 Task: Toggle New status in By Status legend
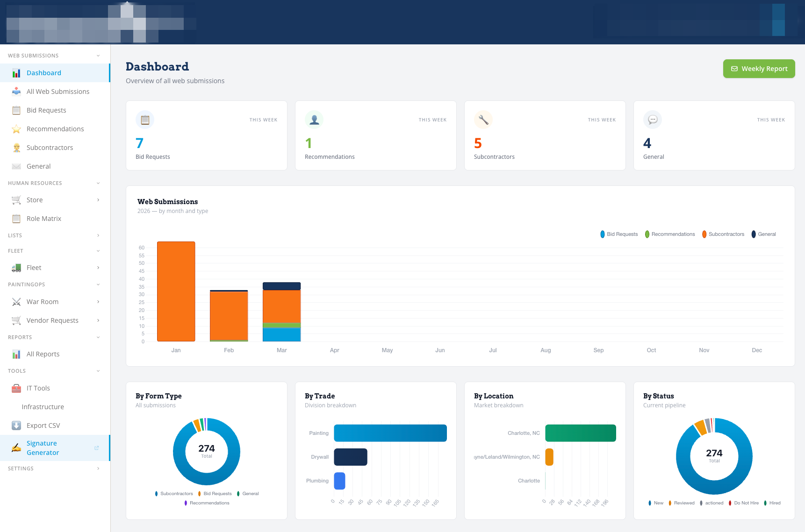pos(656,503)
